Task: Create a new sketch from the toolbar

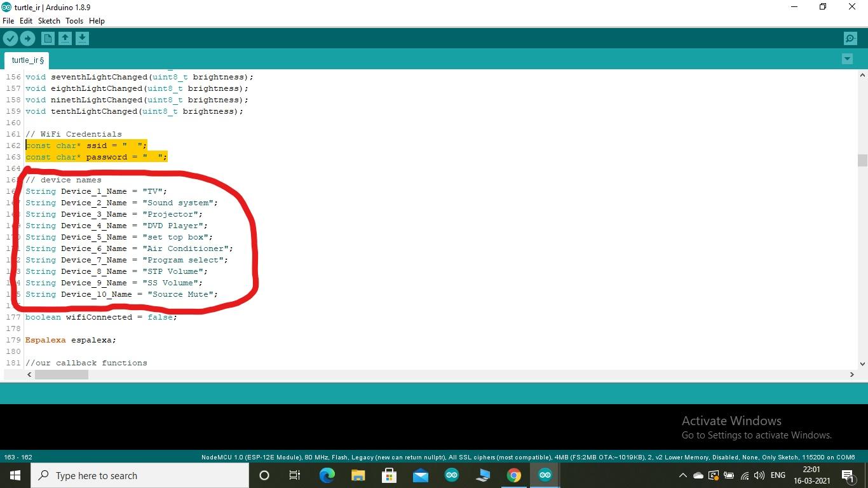Action: coord(48,38)
